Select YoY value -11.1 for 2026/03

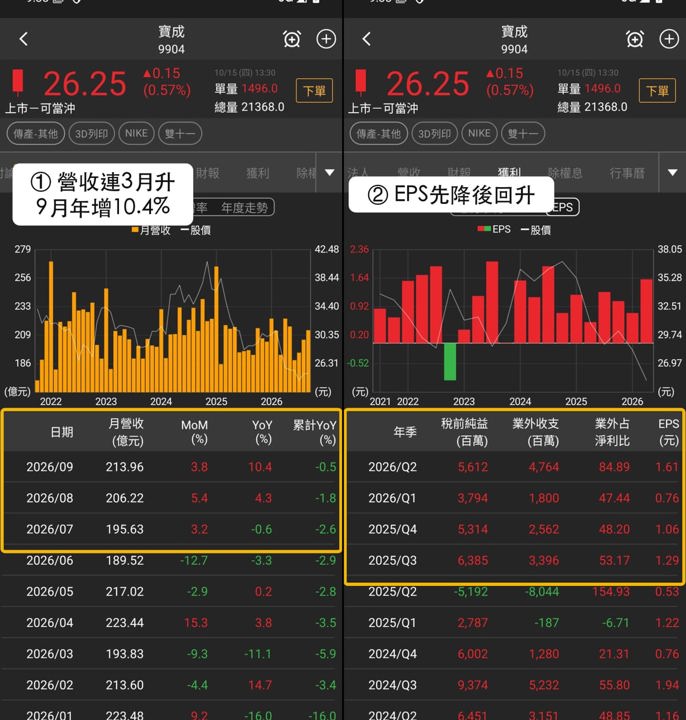click(x=258, y=654)
